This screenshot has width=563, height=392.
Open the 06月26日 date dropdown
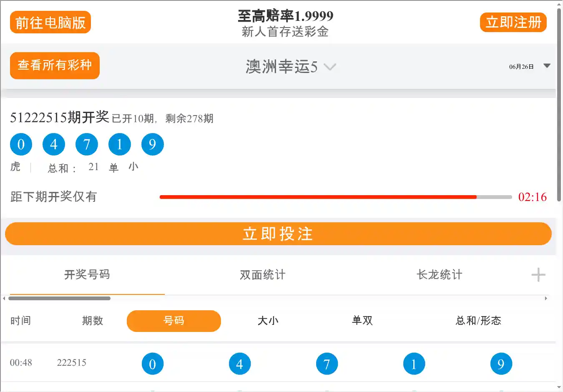(529, 66)
